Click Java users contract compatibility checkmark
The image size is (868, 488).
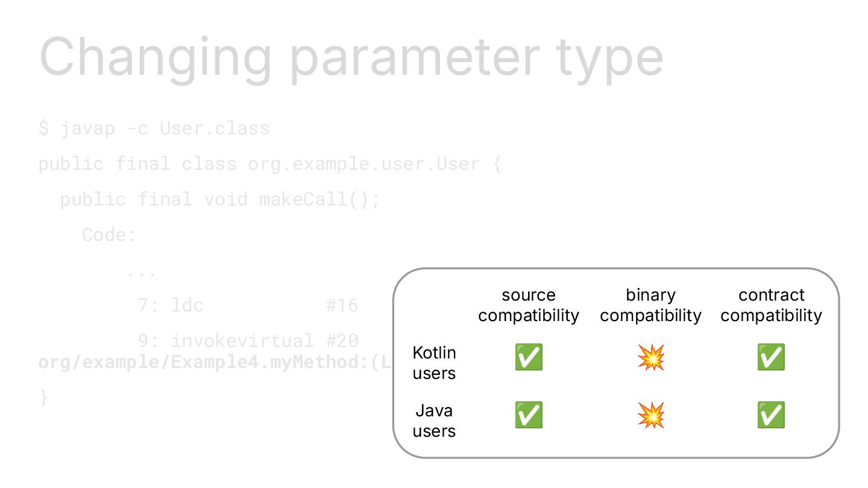tap(771, 415)
